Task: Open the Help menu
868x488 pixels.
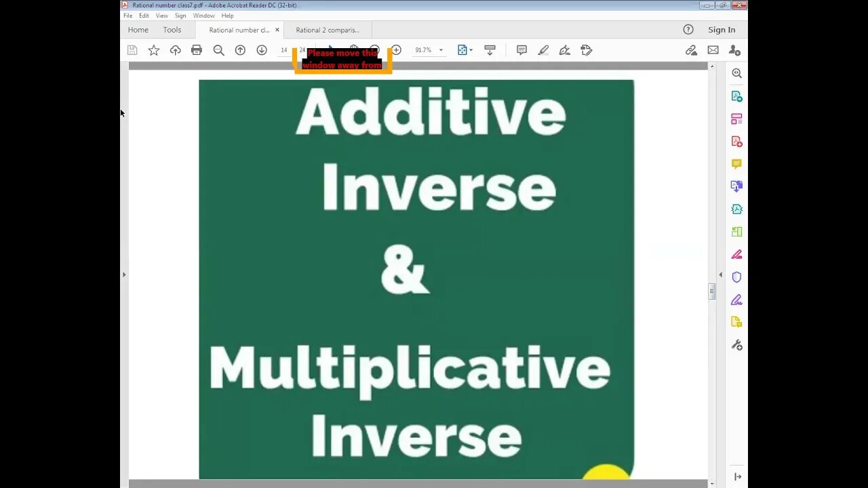Action: click(x=228, y=16)
